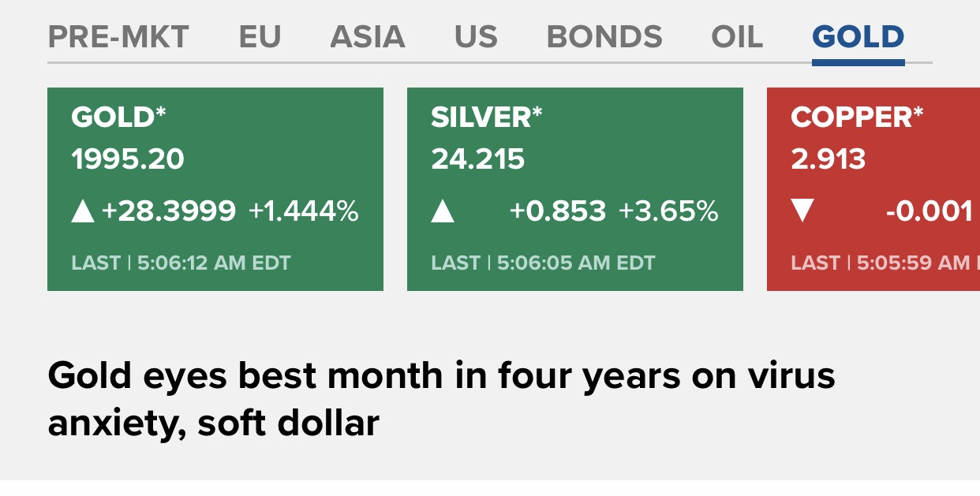Viewport: 980px width, 496px height.
Task: Click gold's +1.444% percent change
Action: tap(304, 211)
